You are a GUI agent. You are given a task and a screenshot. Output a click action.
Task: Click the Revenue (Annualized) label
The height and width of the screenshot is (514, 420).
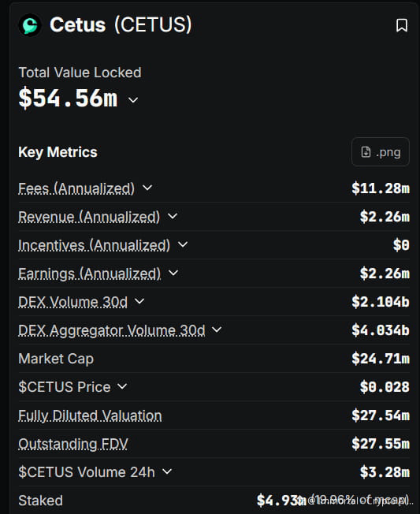89,217
